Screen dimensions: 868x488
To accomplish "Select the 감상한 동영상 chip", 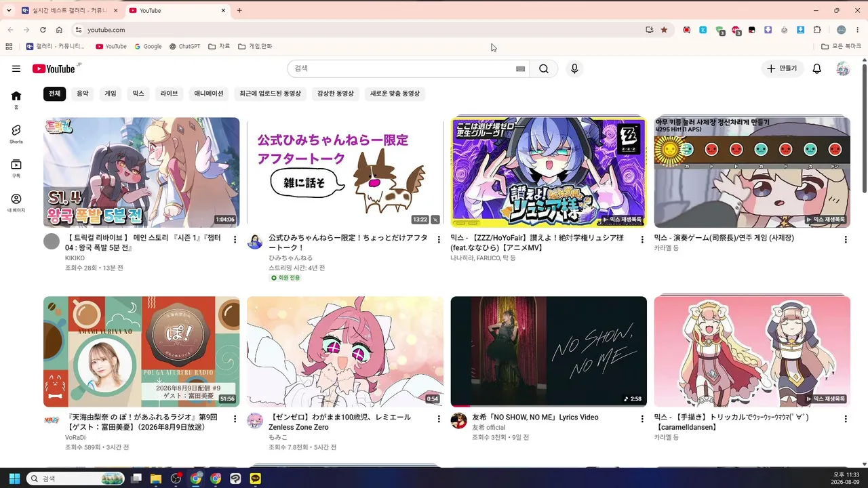I will coord(336,94).
